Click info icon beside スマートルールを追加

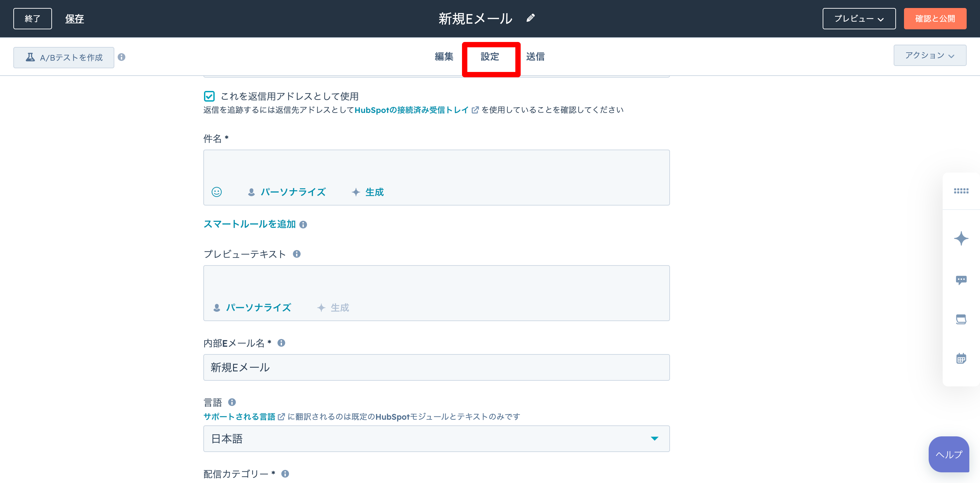point(303,225)
